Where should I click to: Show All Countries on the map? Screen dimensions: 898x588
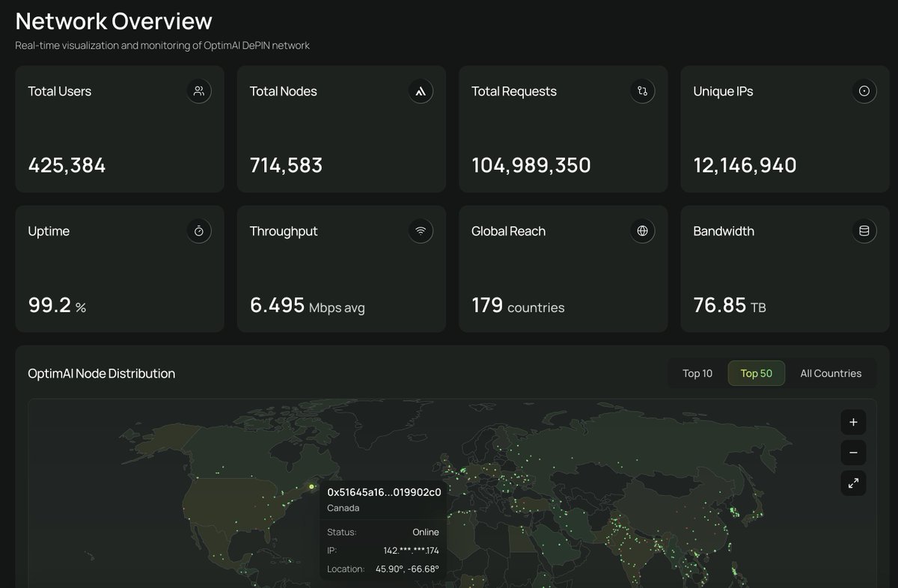(x=831, y=373)
